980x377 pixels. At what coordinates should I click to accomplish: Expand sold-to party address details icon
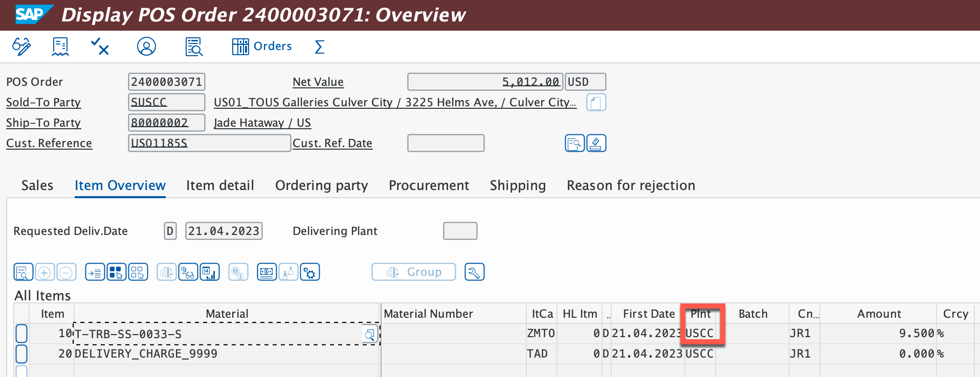[x=596, y=103]
